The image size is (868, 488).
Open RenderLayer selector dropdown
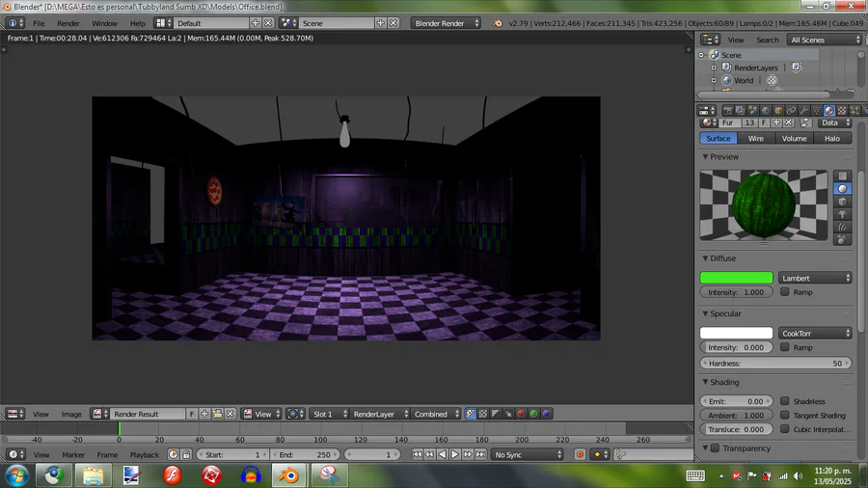click(379, 414)
